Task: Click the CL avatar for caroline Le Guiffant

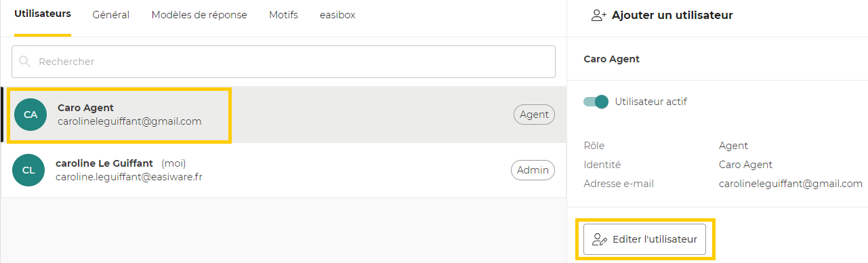Action: (28, 170)
